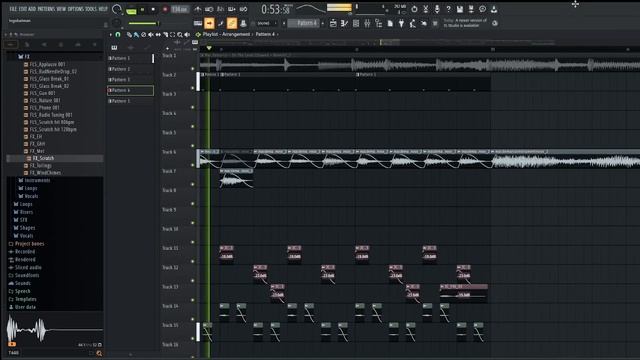Open the global snap (none) dropdown
Image resolution: width=640 pixels, height=360 pixels.
[266, 23]
